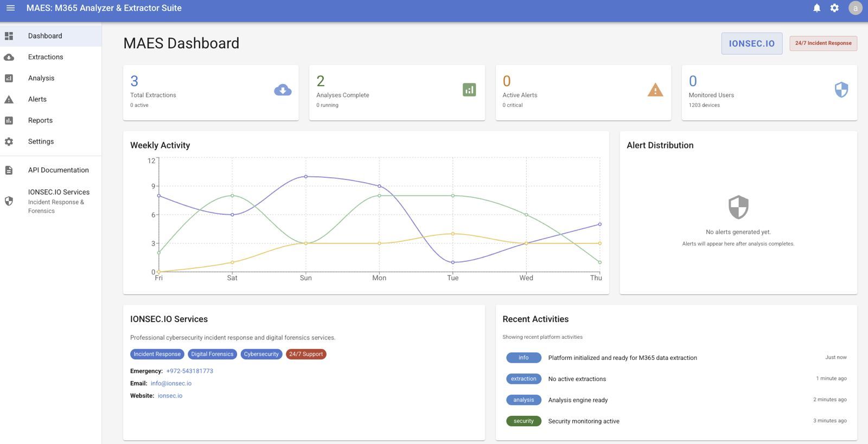Click the Mon label on chart axis
This screenshot has height=444, width=868.
379,278
